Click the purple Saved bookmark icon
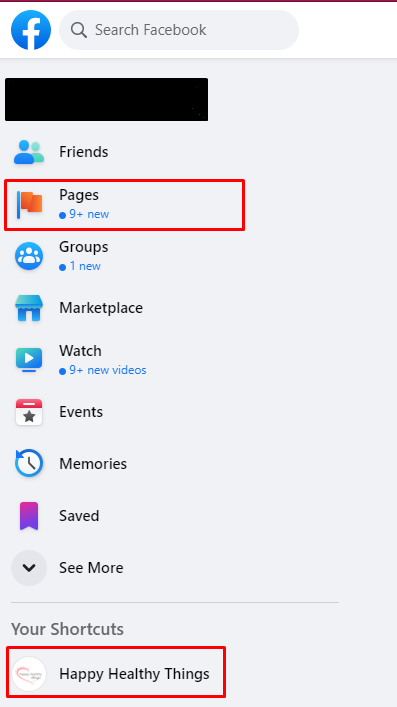 [29, 516]
